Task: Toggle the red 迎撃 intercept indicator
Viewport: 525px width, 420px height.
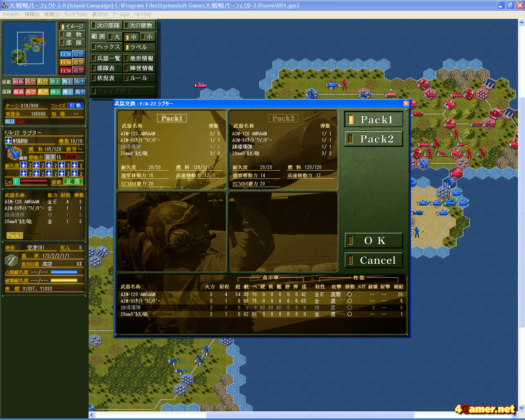Action: 78,71
